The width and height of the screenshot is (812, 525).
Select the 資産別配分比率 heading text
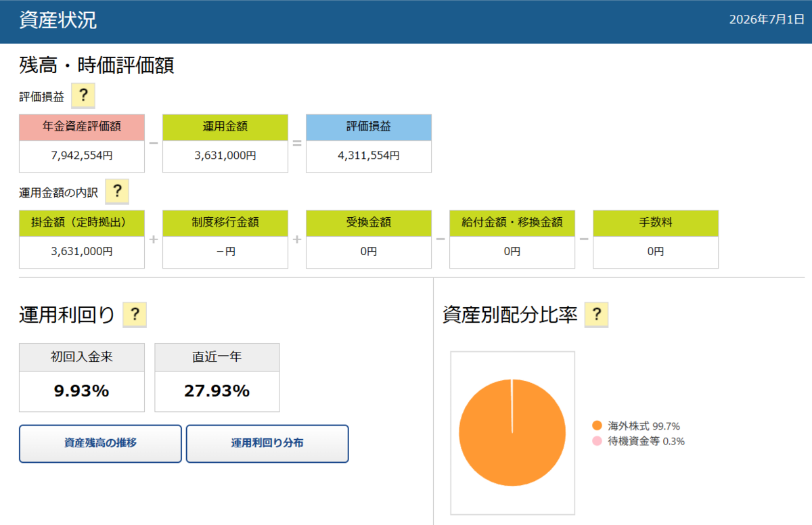(x=510, y=315)
